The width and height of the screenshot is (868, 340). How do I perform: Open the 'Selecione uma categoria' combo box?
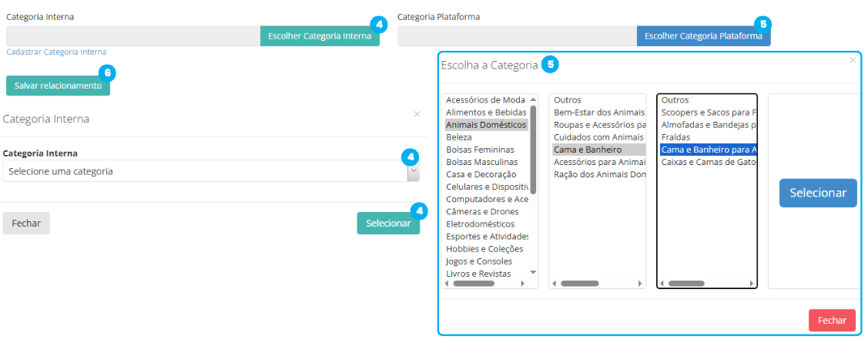(x=211, y=172)
